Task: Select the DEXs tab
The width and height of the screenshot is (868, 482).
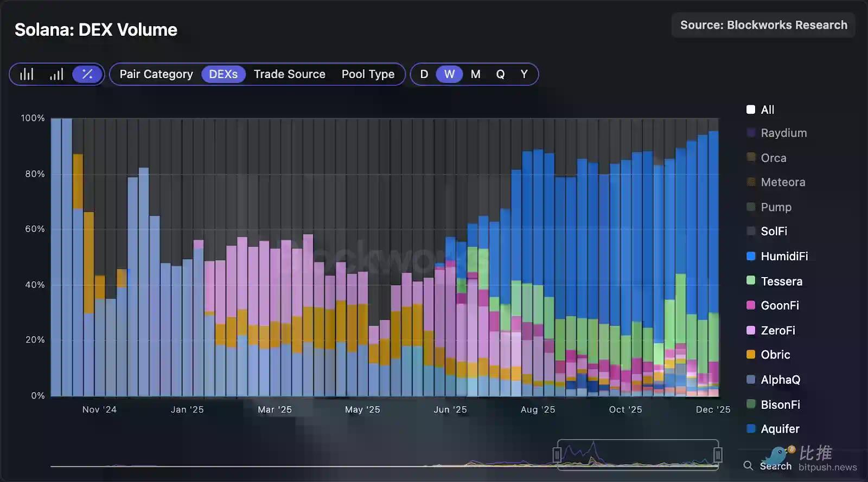Action: click(223, 74)
